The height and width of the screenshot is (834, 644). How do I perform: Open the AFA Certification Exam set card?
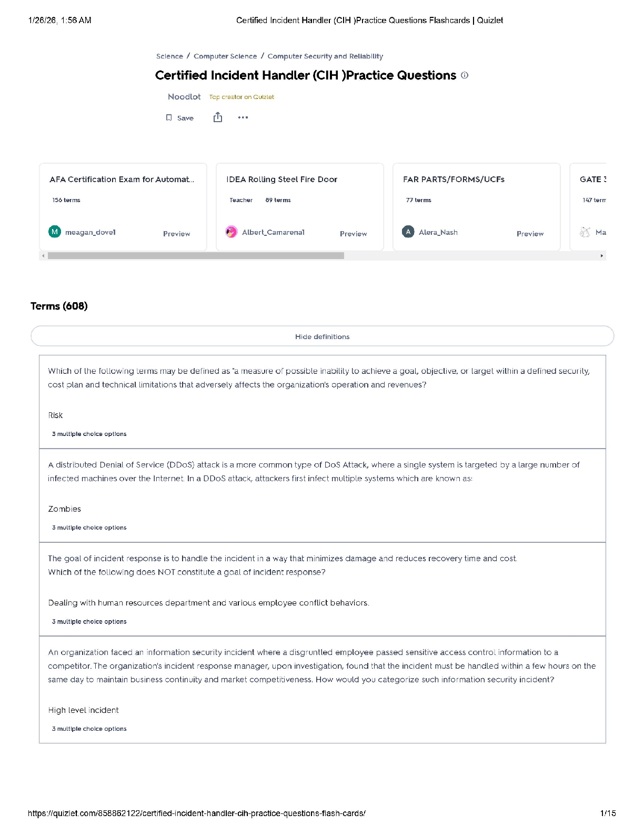click(122, 180)
